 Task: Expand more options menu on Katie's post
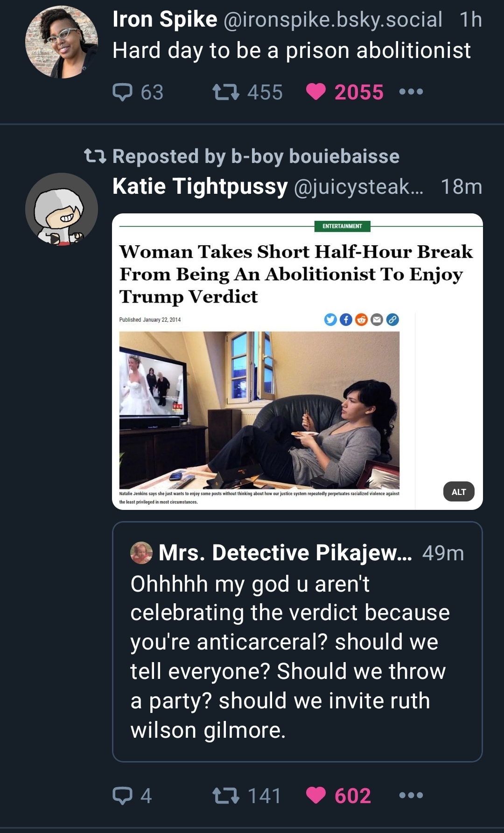[x=411, y=795]
